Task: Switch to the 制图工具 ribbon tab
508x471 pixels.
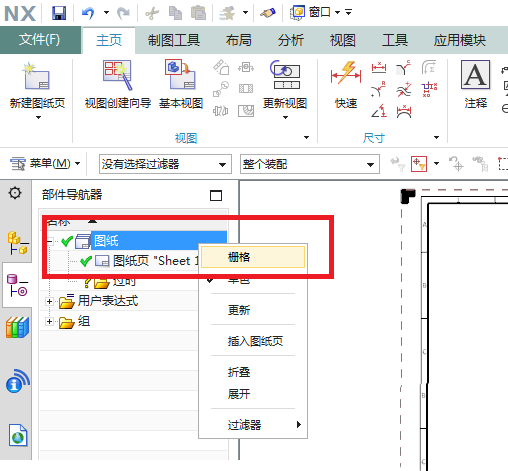Action: coord(174,40)
